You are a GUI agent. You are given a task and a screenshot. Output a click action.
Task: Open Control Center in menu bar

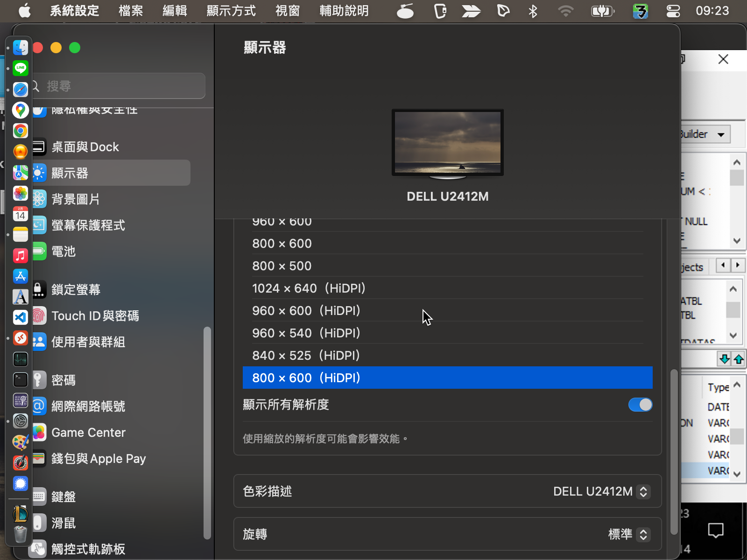[673, 11]
